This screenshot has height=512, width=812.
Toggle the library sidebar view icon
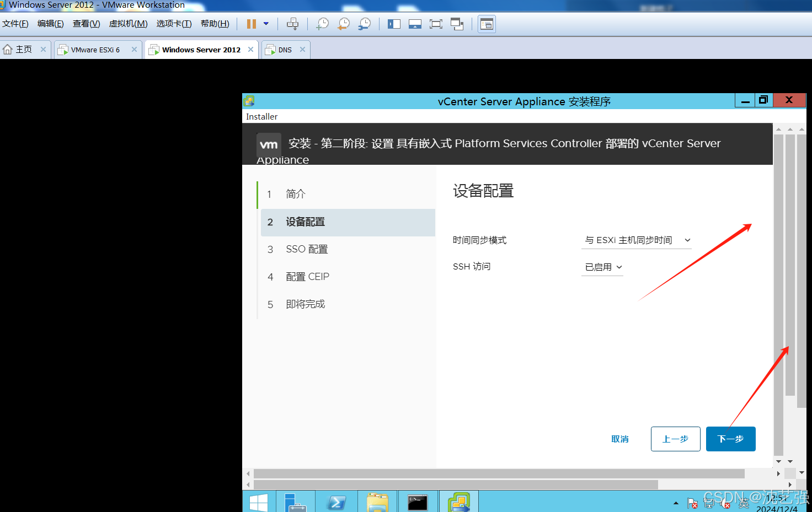click(394, 24)
